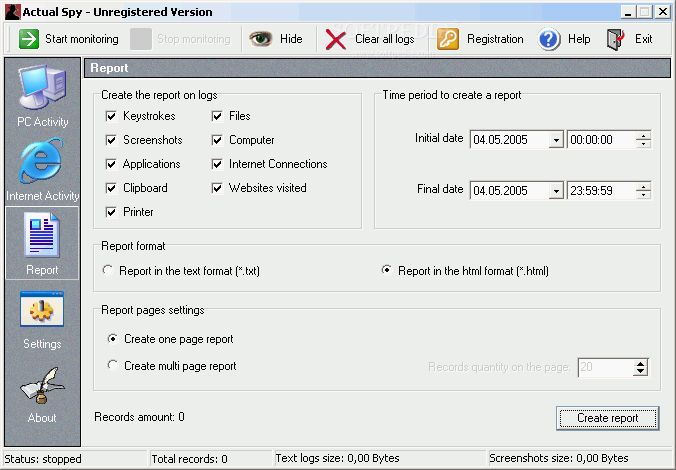Expand the Final date dropdown
Image resolution: width=676 pixels, height=470 pixels.
556,190
